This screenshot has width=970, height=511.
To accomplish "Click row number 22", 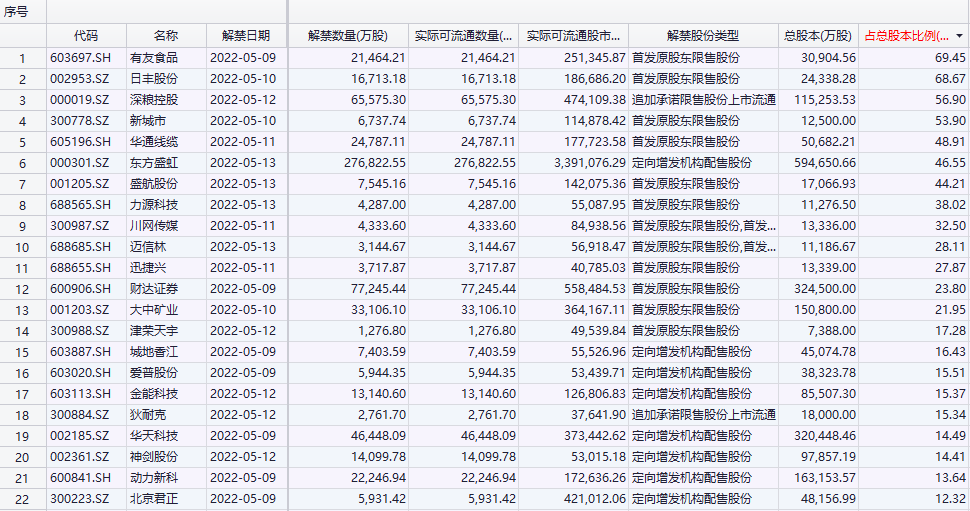I will pos(22,499).
